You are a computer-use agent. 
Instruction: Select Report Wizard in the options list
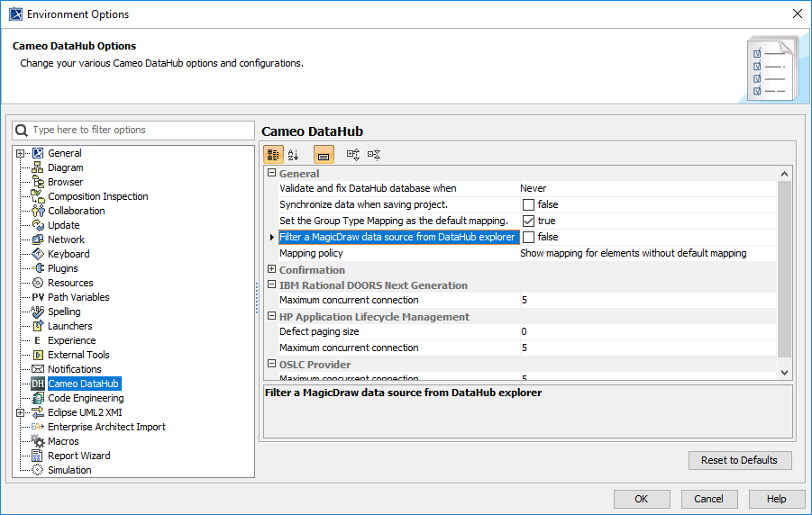[78, 456]
